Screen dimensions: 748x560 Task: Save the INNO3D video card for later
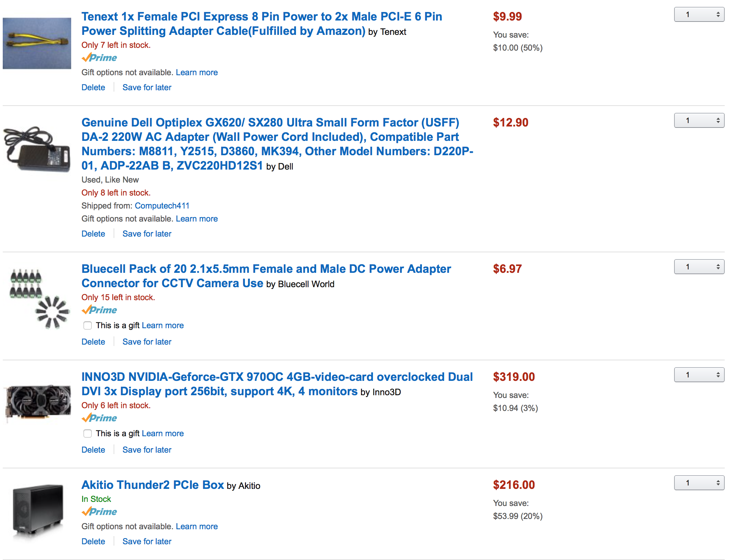pyautogui.click(x=147, y=450)
